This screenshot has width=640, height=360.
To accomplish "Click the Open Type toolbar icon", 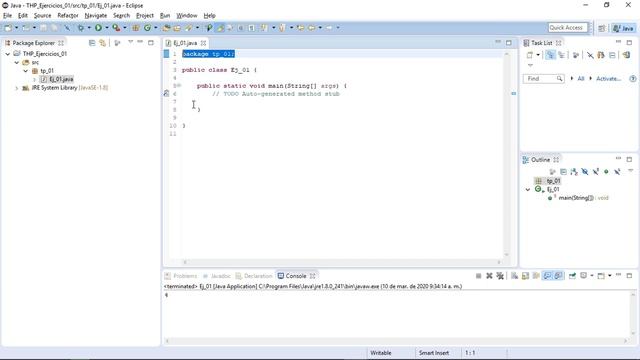I will coord(167,28).
